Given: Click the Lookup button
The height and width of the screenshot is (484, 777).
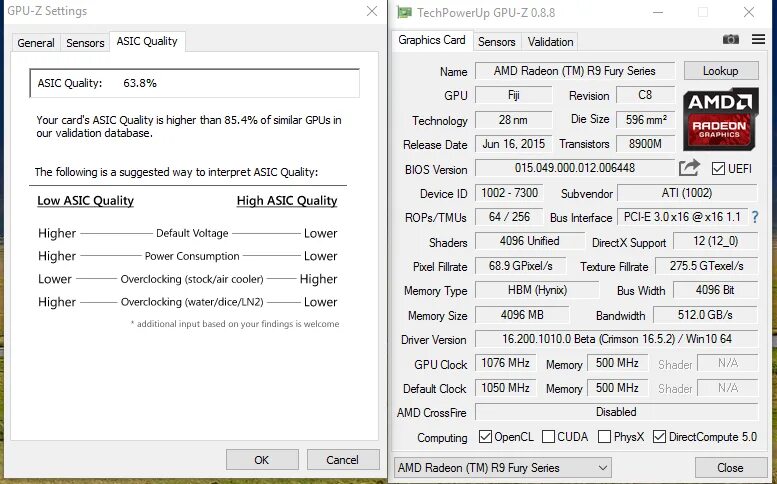Looking at the screenshot, I should tap(721, 71).
